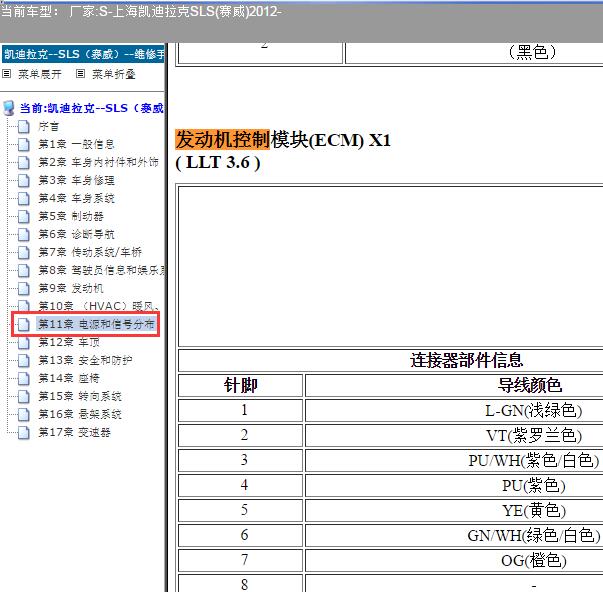This screenshot has height=592, width=603.
Task: Click the OG(橙色) cell
Action: [534, 560]
